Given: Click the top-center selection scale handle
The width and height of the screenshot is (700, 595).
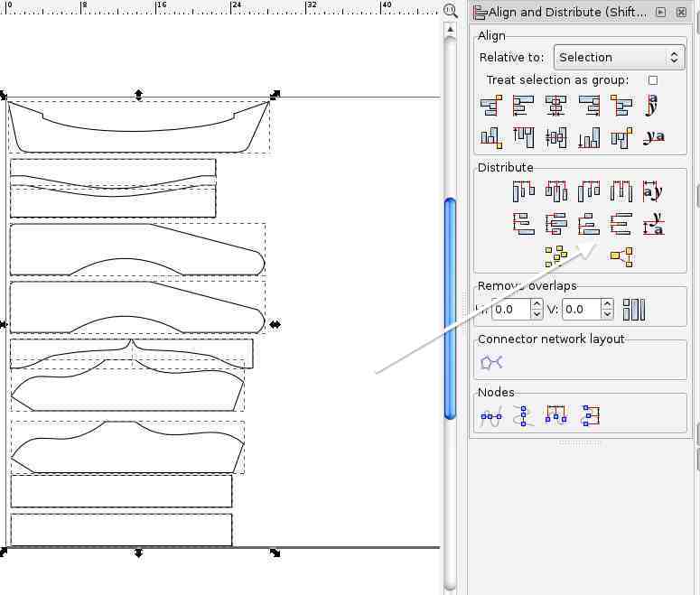Looking at the screenshot, I should [138, 95].
